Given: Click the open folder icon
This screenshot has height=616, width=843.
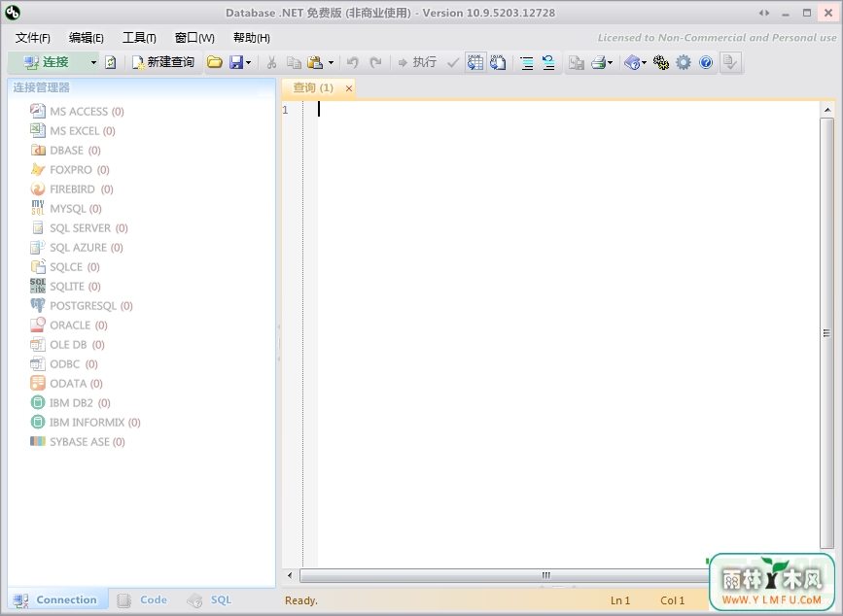Looking at the screenshot, I should click(215, 62).
